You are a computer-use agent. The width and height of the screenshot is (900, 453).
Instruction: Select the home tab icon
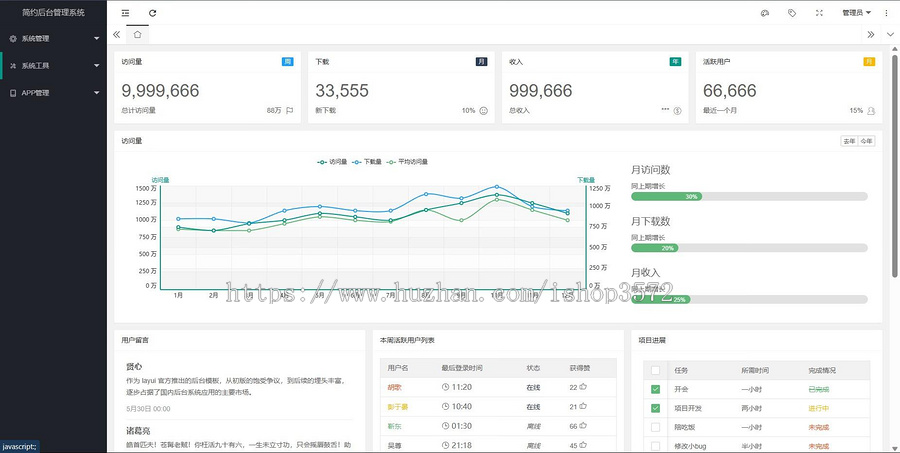tap(137, 34)
